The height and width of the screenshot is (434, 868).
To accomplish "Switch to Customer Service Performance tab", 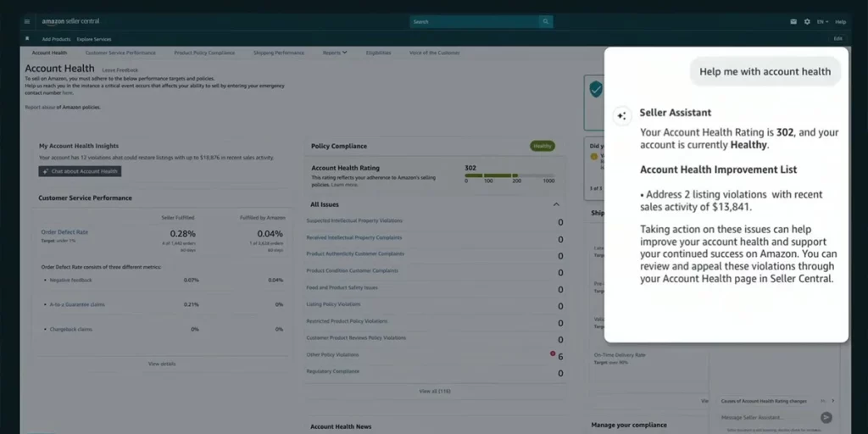I will (x=120, y=53).
